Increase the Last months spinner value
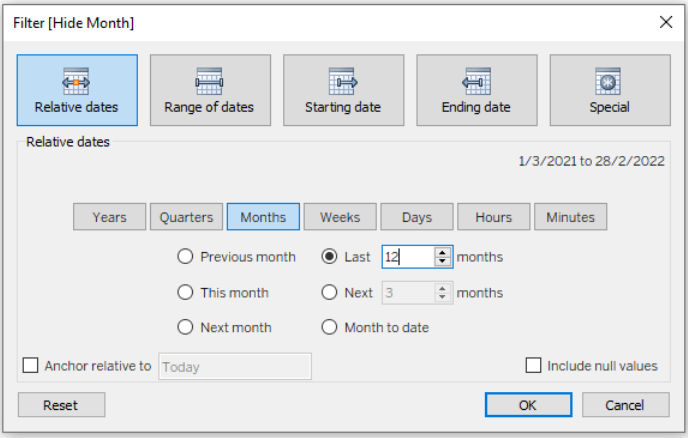This screenshot has height=438, width=688. (x=443, y=252)
